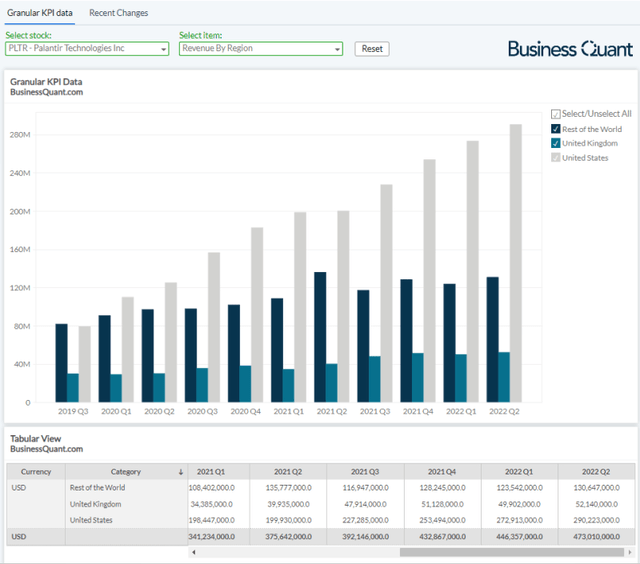This screenshot has width=640, height=564.
Task: Toggle the Select/Unselect All checkbox
Action: (556, 114)
